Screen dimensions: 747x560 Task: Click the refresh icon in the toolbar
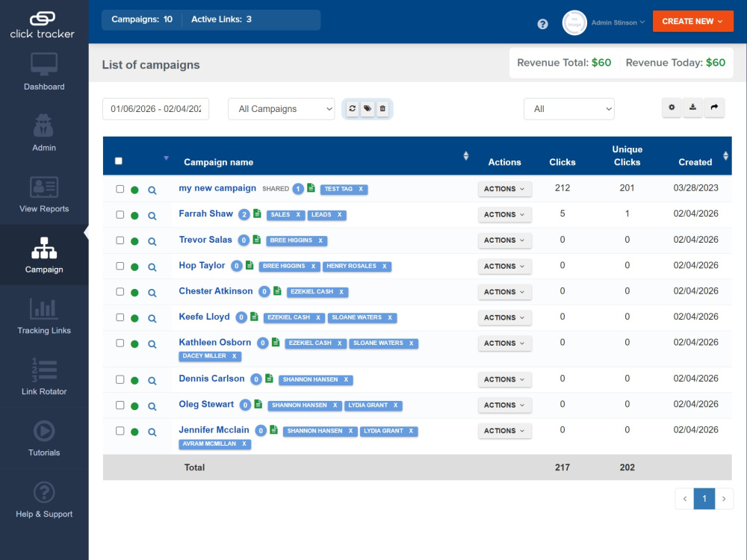[x=352, y=108]
